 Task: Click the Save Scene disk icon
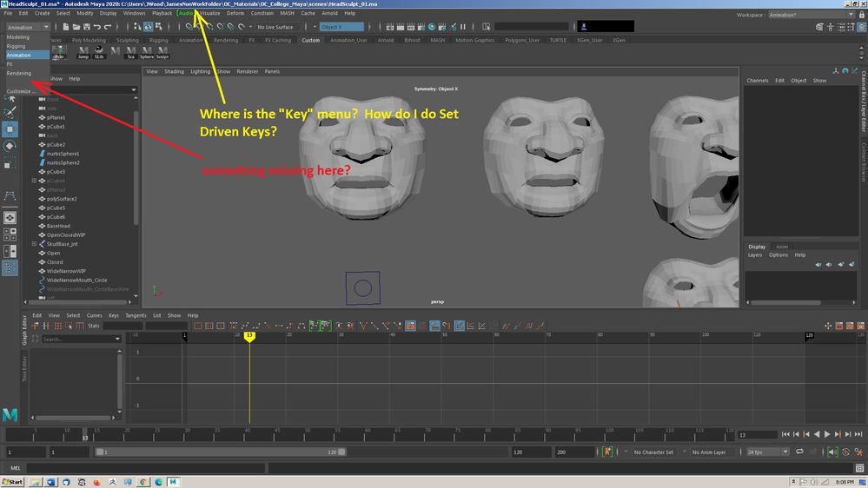87,27
